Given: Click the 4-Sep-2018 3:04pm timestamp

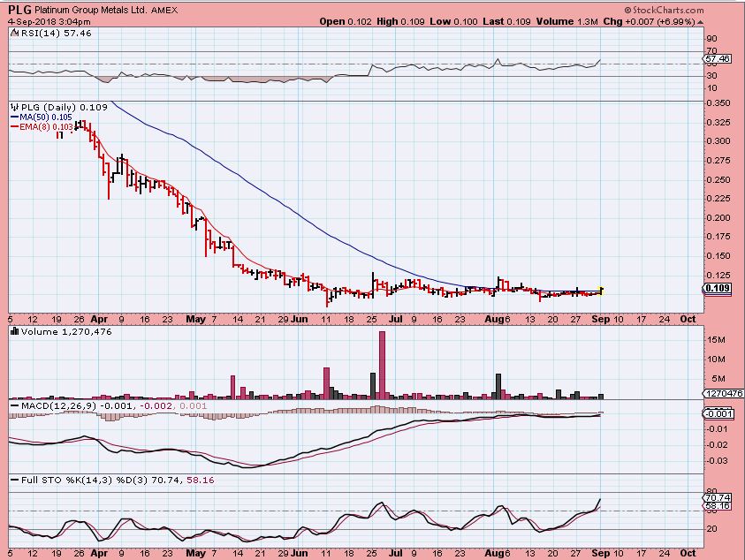Looking at the screenshot, I should tap(49, 21).
